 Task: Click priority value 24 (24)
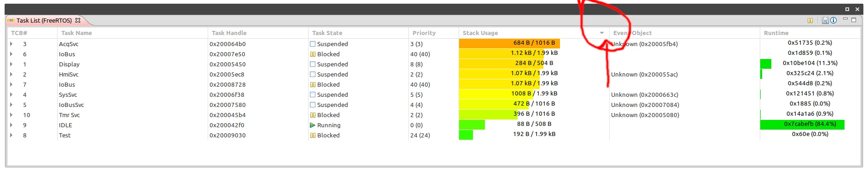[x=420, y=135]
